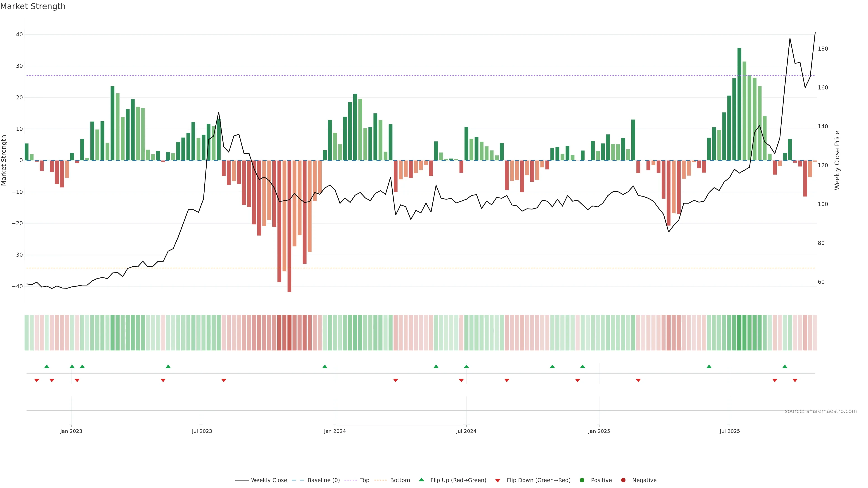
Task: Click the source: sharemaestro.com text
Action: point(821,411)
